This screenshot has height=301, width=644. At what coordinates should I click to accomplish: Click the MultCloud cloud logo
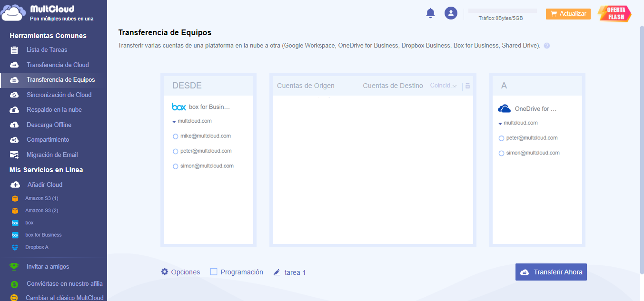[x=13, y=13]
